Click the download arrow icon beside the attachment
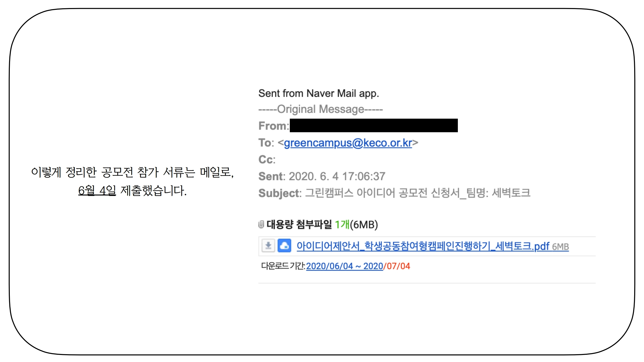This screenshot has height=362, width=644. (x=268, y=245)
